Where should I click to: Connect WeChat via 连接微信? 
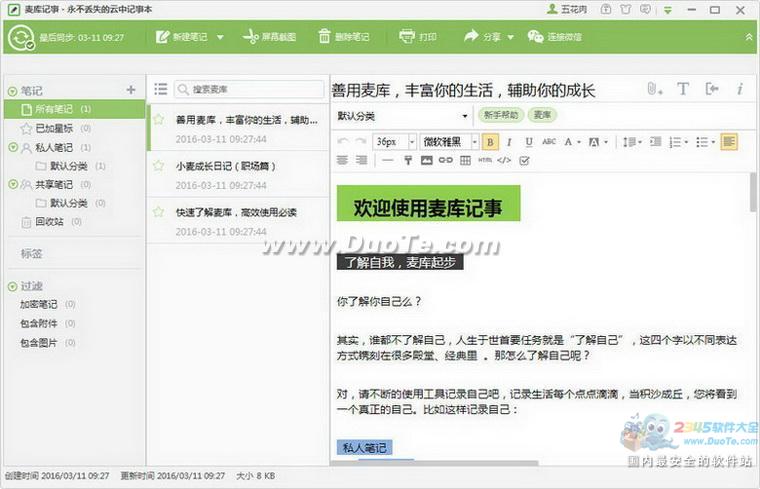554,37
